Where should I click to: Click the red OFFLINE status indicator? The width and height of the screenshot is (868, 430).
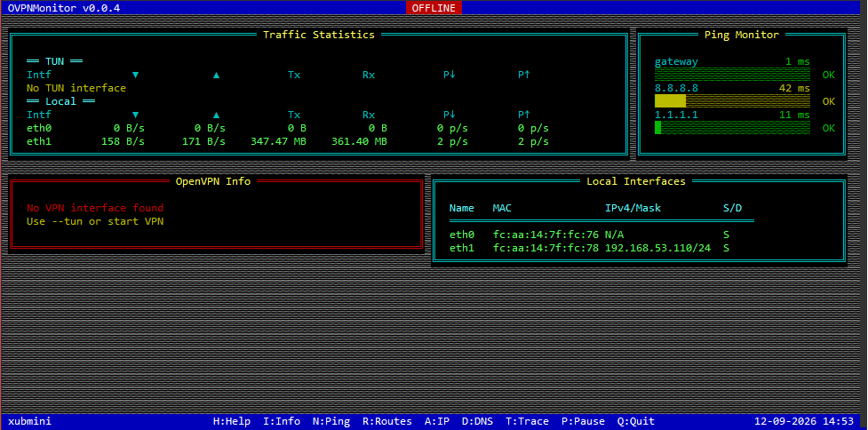pos(434,8)
